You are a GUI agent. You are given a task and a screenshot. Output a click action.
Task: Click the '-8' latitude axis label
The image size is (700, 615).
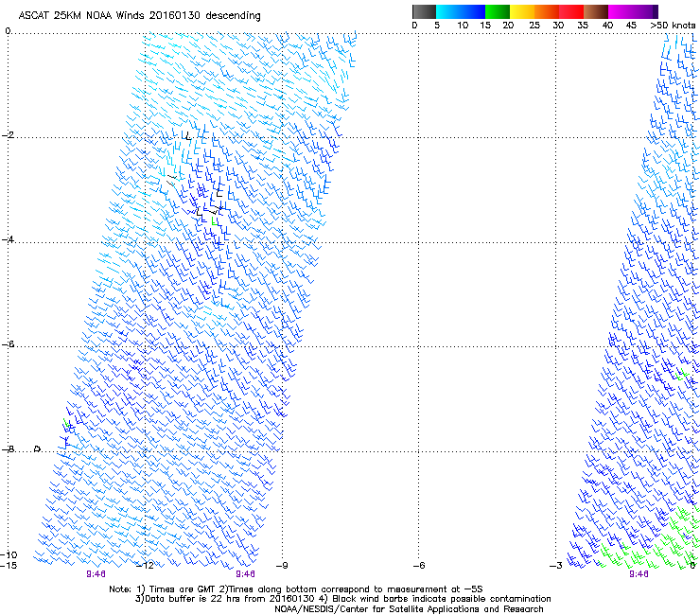pyautogui.click(x=8, y=448)
